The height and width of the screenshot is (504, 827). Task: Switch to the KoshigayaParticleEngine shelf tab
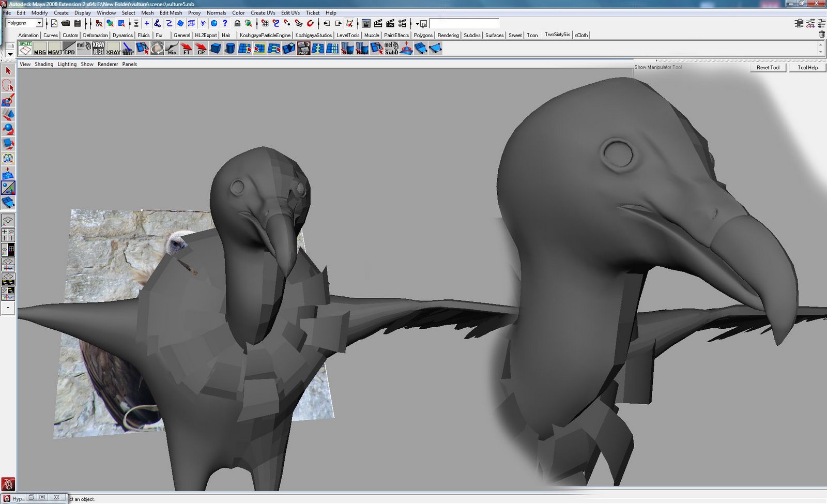[x=265, y=35]
